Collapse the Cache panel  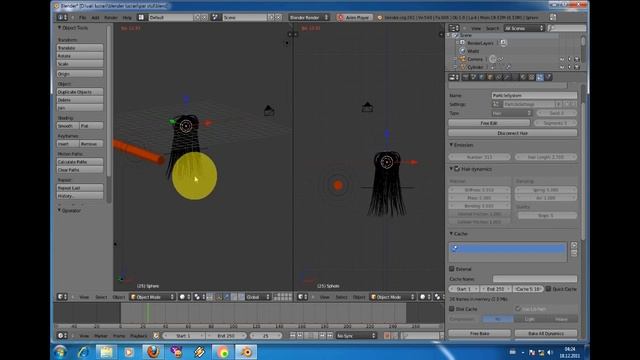pos(451,233)
